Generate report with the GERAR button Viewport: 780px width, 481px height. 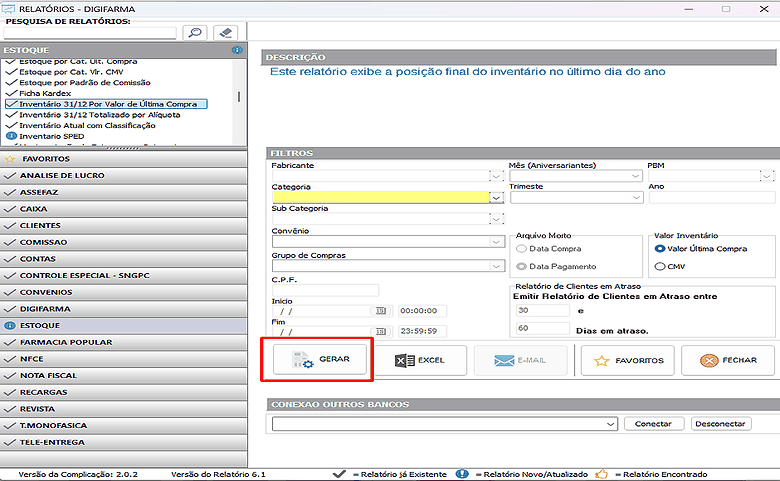pos(320,359)
